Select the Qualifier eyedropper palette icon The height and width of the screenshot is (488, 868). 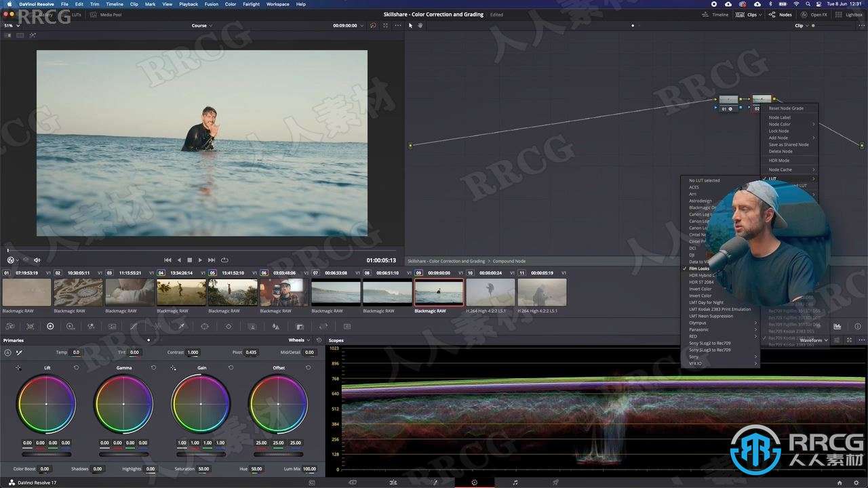[x=181, y=326]
